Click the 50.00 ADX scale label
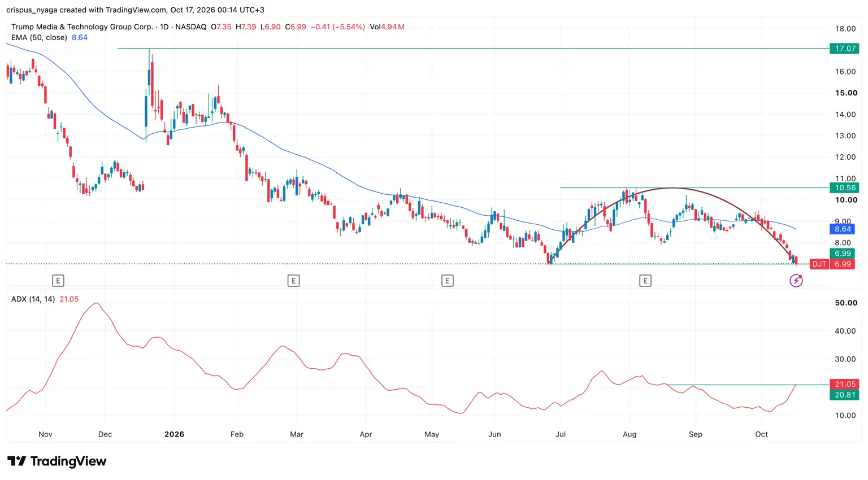This screenshot has height=480, width=868. 846,303
